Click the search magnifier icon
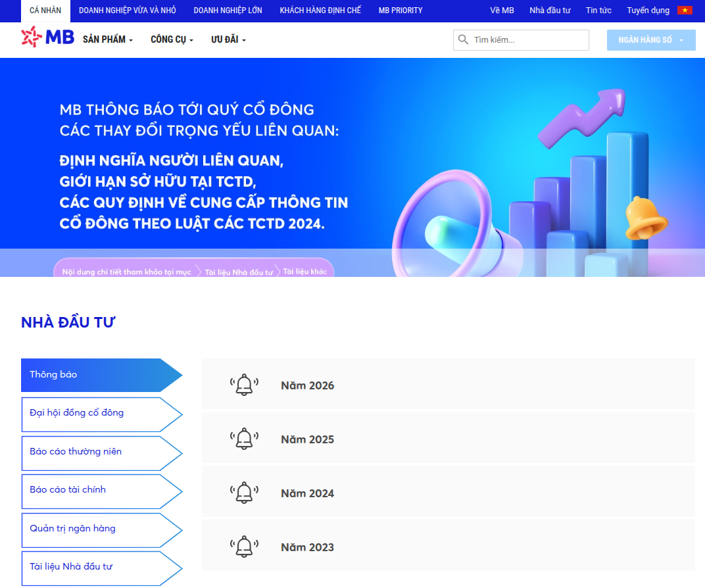 pos(463,39)
